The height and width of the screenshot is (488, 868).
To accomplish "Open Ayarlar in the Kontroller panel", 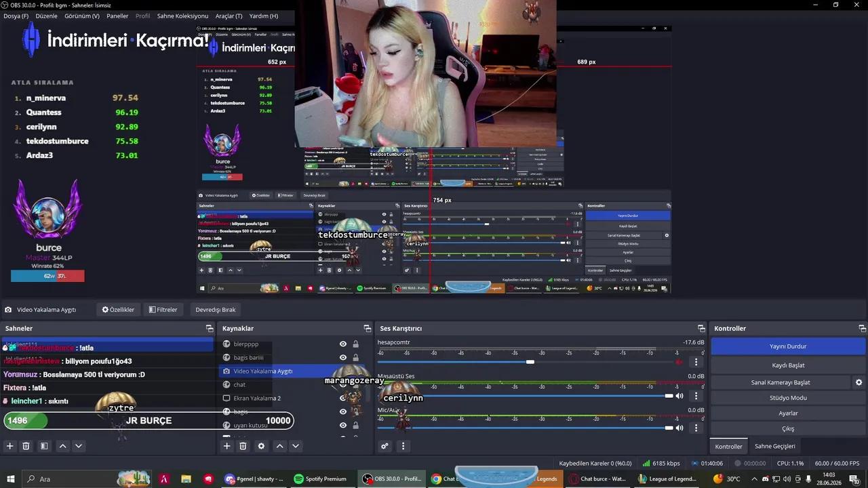I will pos(788,413).
